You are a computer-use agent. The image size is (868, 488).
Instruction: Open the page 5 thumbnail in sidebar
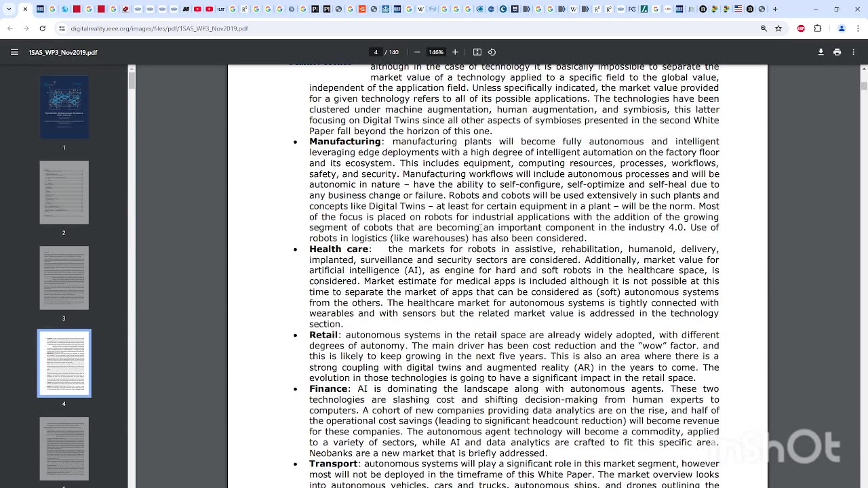coord(64,449)
